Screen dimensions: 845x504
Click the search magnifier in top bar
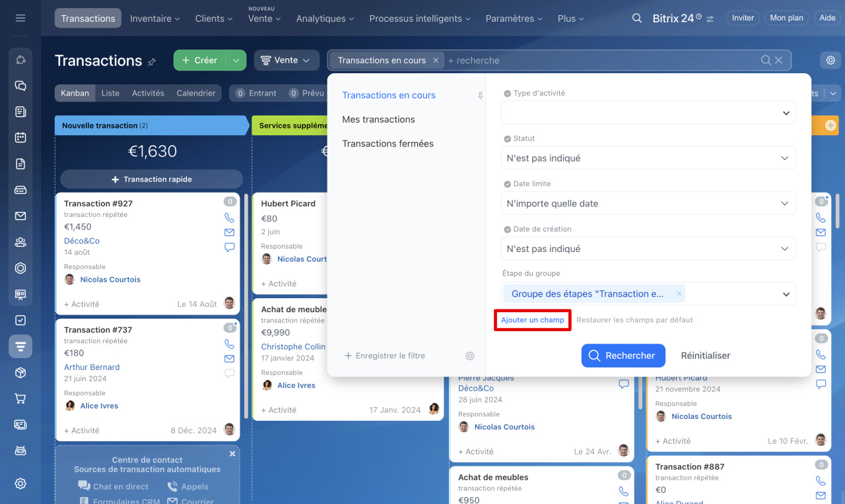point(636,18)
